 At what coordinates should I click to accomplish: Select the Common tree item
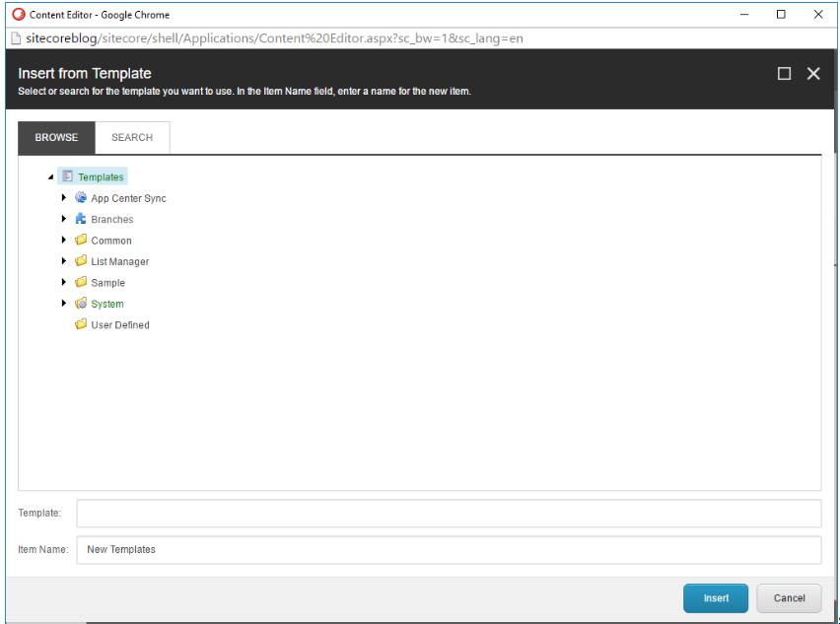[110, 241]
